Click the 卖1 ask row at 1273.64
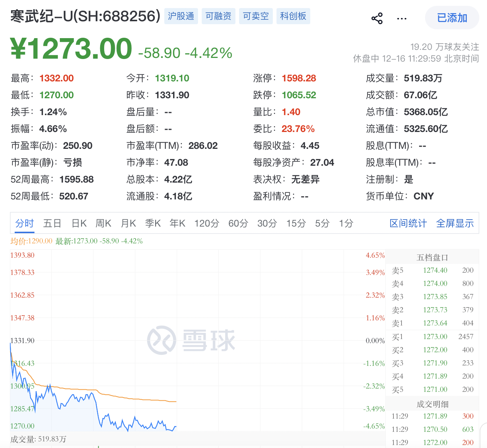This screenshot has width=487, height=448. click(x=432, y=323)
